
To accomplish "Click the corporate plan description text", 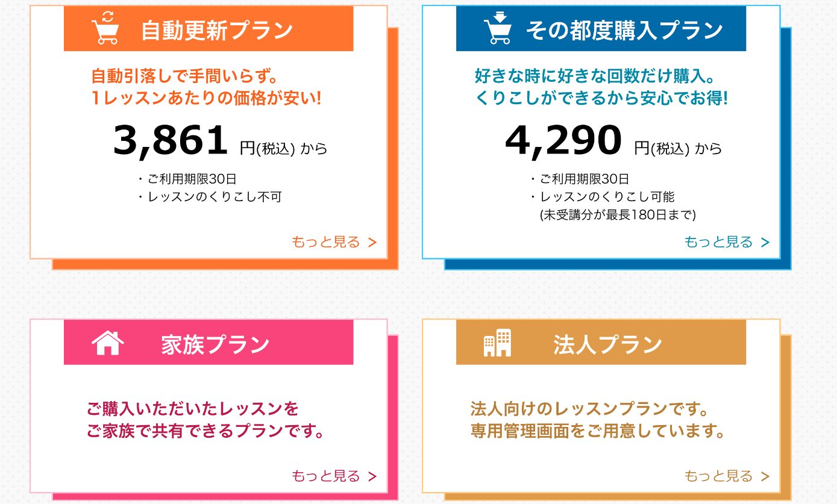I will 597,420.
